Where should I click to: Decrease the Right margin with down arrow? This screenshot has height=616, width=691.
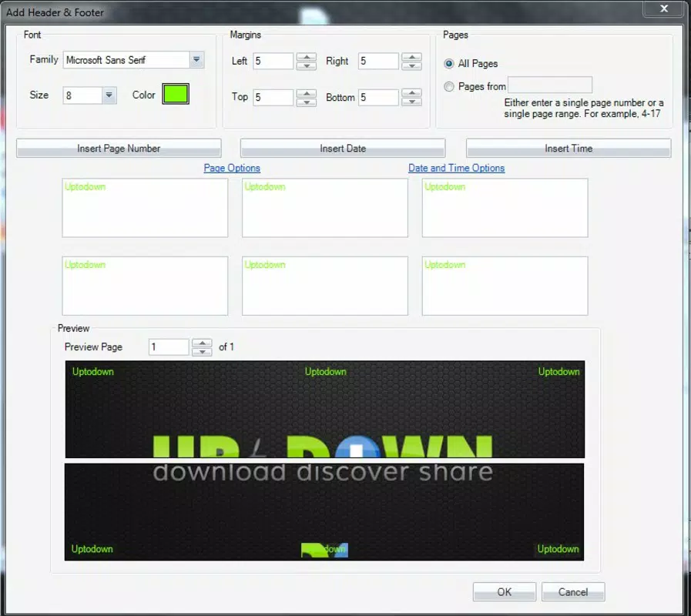click(x=411, y=65)
